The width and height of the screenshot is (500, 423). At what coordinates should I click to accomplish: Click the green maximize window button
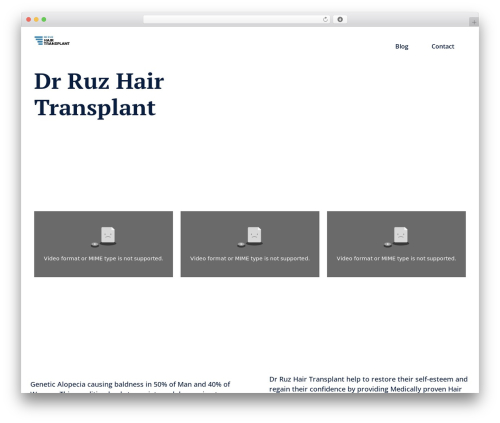(x=44, y=19)
